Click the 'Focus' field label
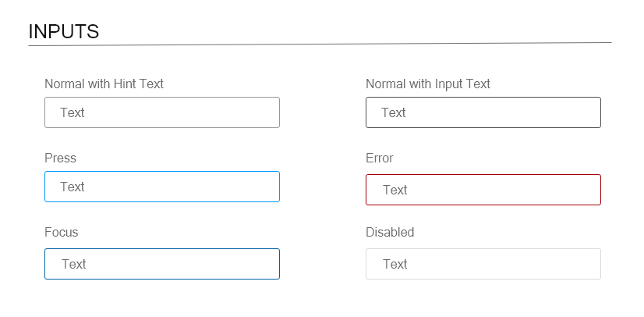Screen dimensions: 644x317 61,232
